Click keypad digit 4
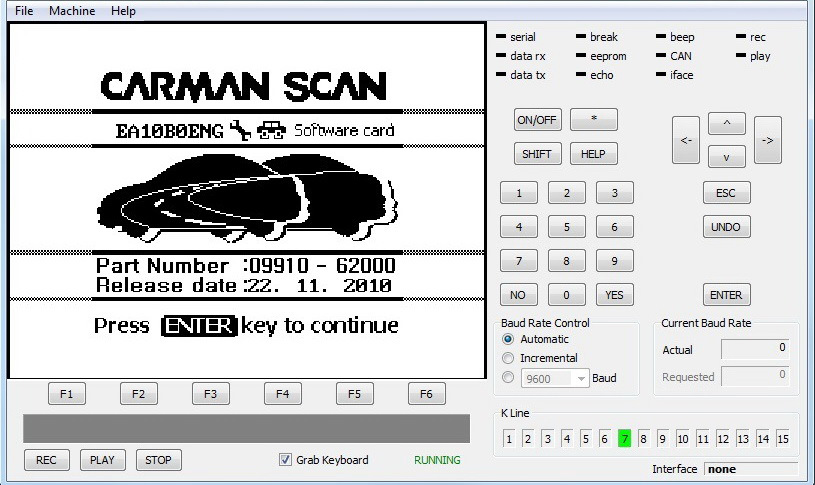Image resolution: width=815 pixels, height=485 pixels. 519,227
